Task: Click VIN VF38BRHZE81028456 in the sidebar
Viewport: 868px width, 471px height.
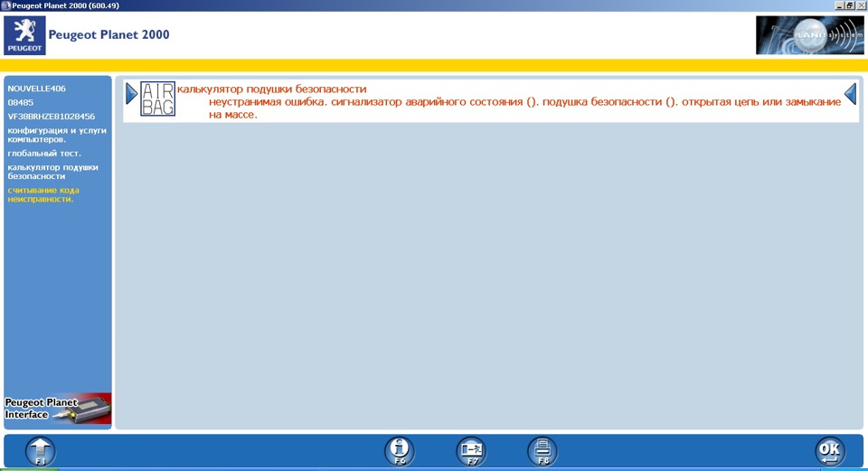Action: click(51, 117)
